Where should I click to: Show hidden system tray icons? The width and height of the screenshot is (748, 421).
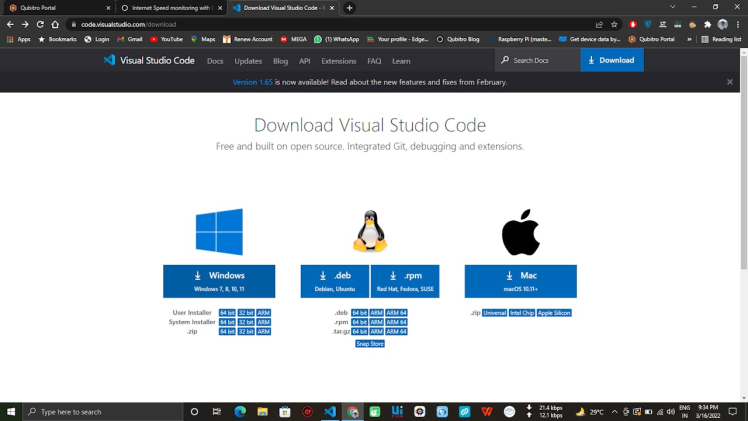click(x=614, y=411)
